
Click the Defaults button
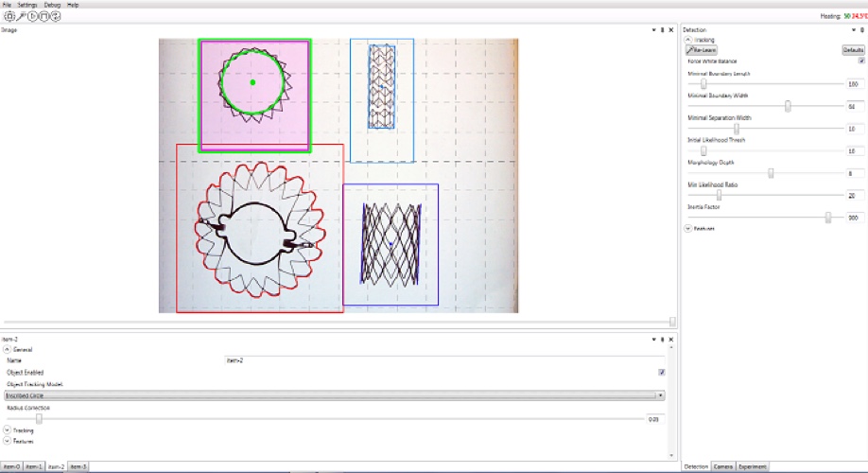pos(853,49)
